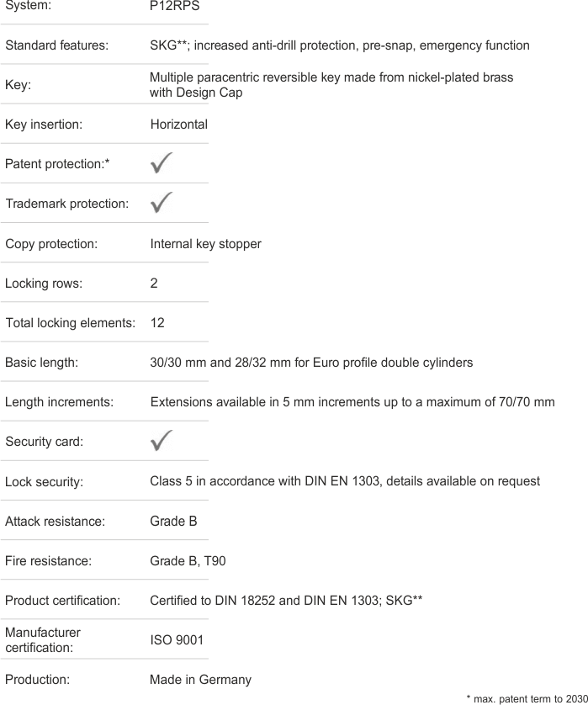Click the patent term footnote text
This screenshot has width=588, height=705.
(x=526, y=697)
